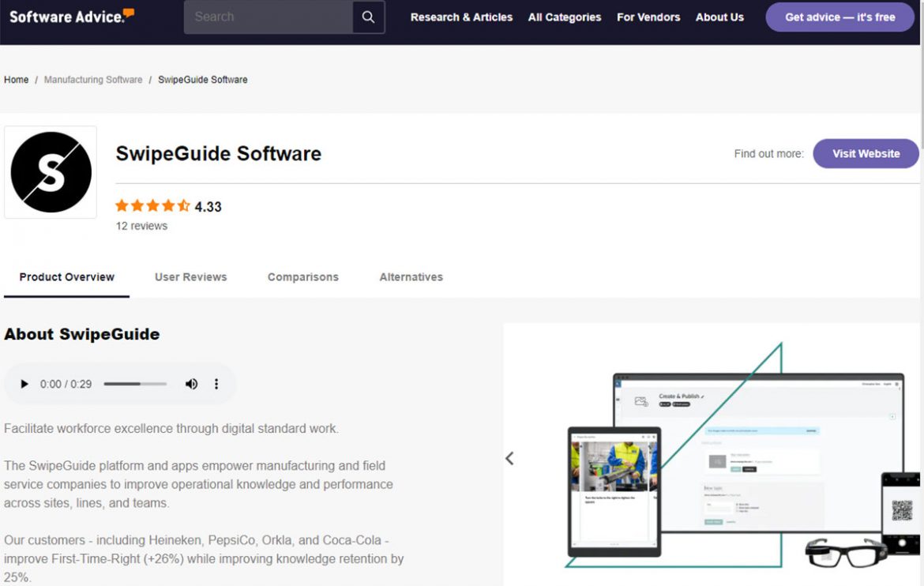
Task: Expand the Research & Articles menu
Action: [x=461, y=17]
